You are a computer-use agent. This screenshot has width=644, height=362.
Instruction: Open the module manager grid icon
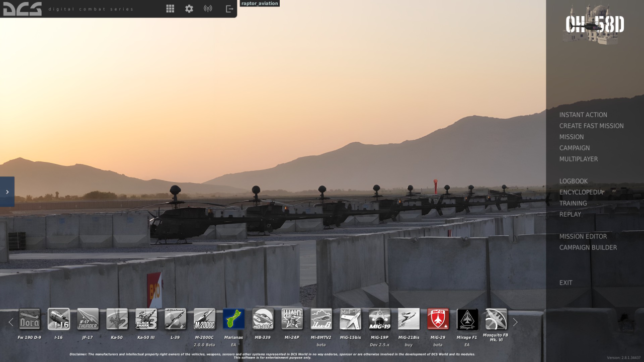pos(170,9)
